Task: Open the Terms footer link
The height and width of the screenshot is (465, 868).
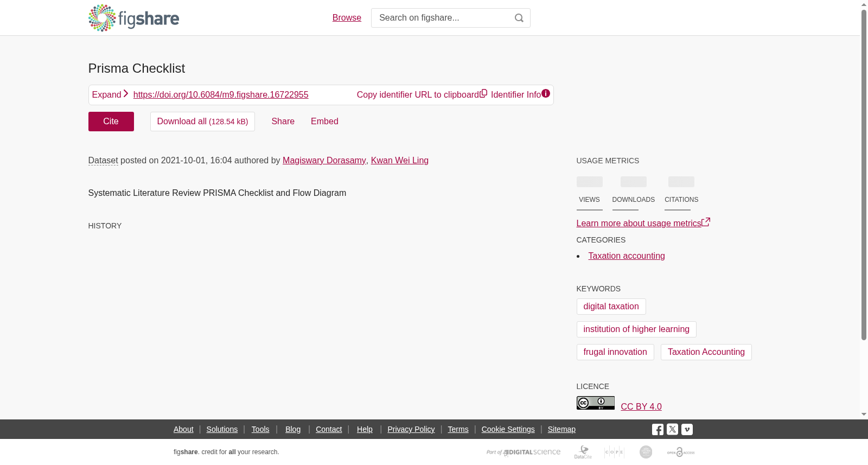Action: coord(458,429)
